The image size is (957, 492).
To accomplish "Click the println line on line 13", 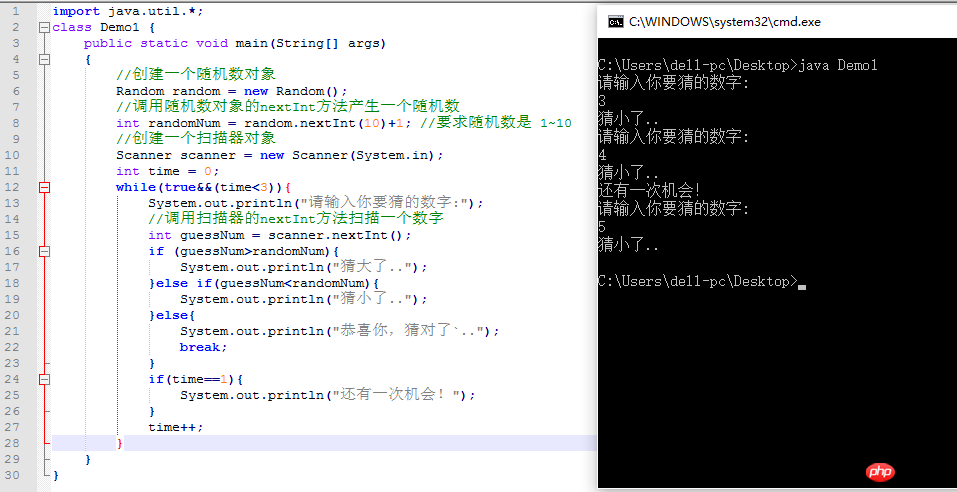I will click(x=316, y=203).
